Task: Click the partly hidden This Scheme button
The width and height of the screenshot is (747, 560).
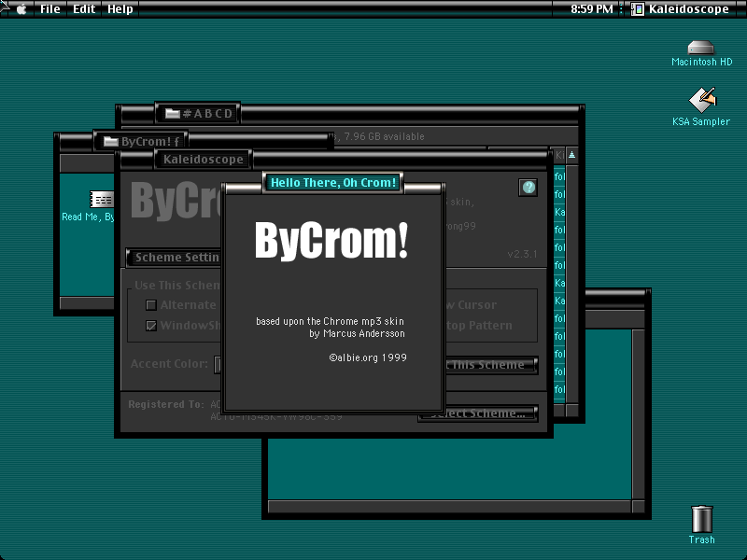Action: [x=491, y=365]
